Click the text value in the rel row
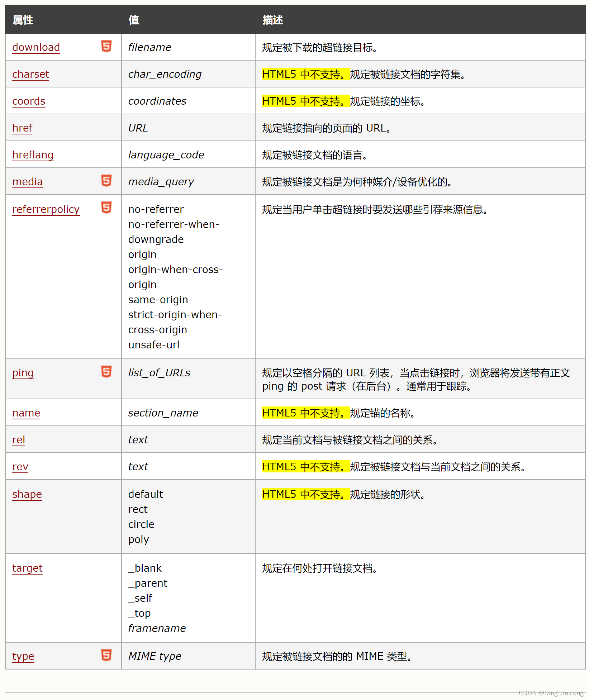The width and height of the screenshot is (589, 700). 138,440
